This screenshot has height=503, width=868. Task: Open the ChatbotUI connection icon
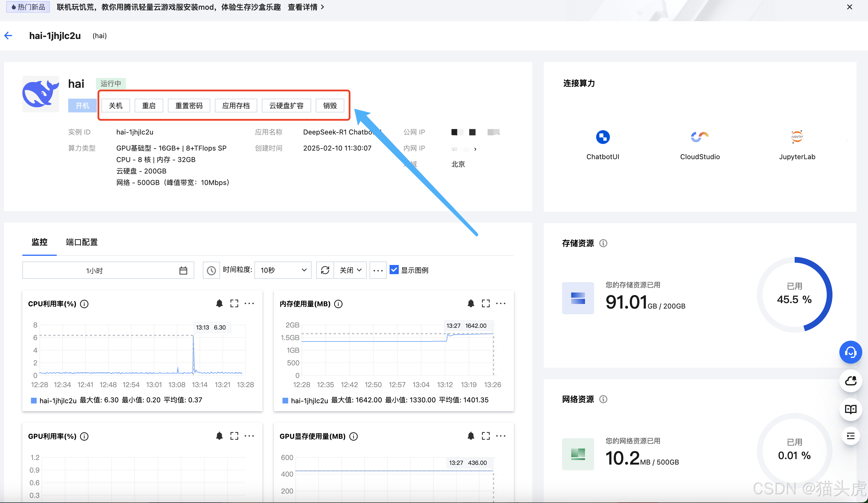pos(602,137)
